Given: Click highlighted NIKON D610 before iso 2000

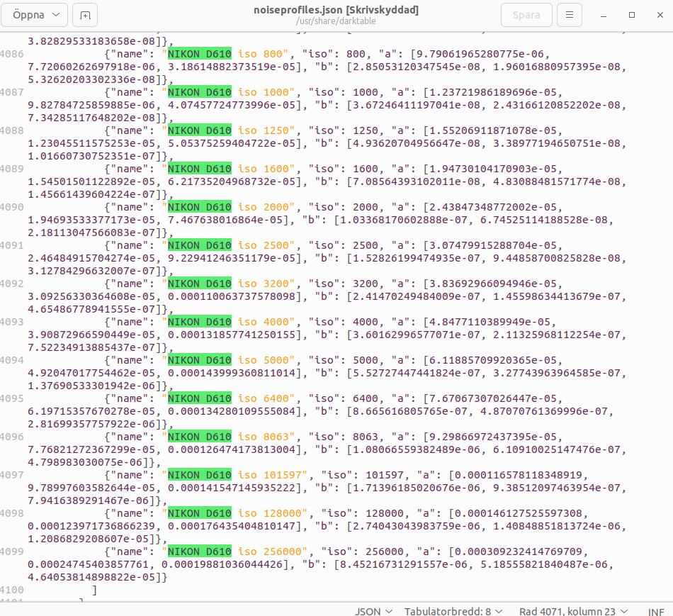Looking at the screenshot, I should (x=200, y=206).
